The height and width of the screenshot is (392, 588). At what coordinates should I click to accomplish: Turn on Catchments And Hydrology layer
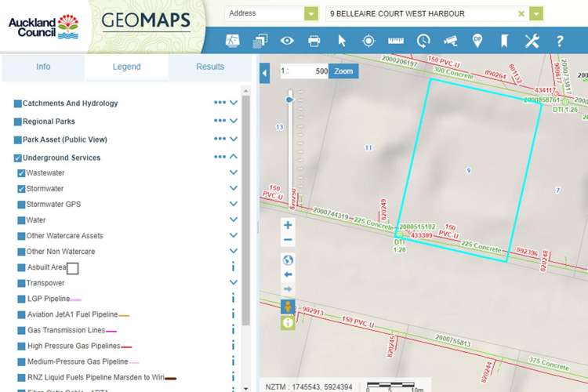[17, 103]
